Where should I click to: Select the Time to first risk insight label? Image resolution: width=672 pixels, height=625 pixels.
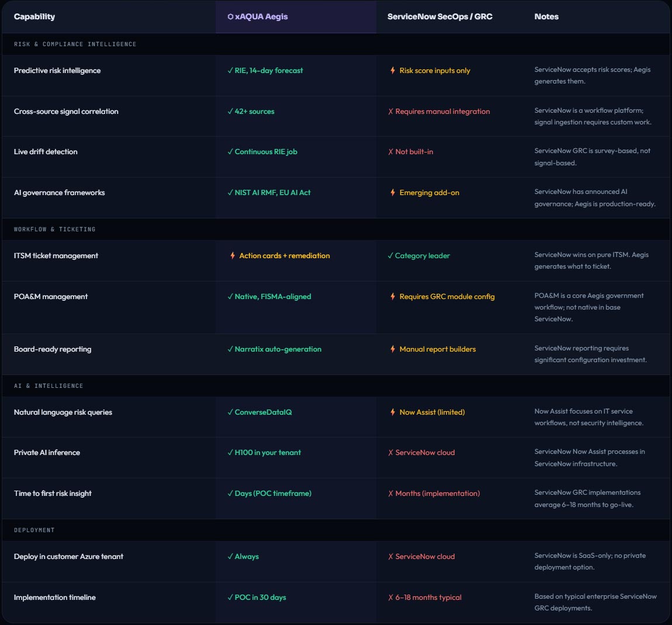click(x=53, y=494)
